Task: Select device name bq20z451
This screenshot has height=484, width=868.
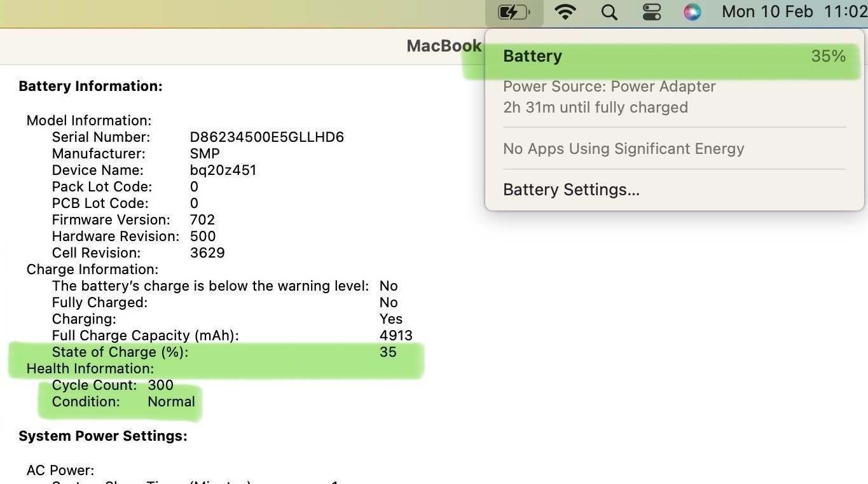Action: [x=223, y=170]
